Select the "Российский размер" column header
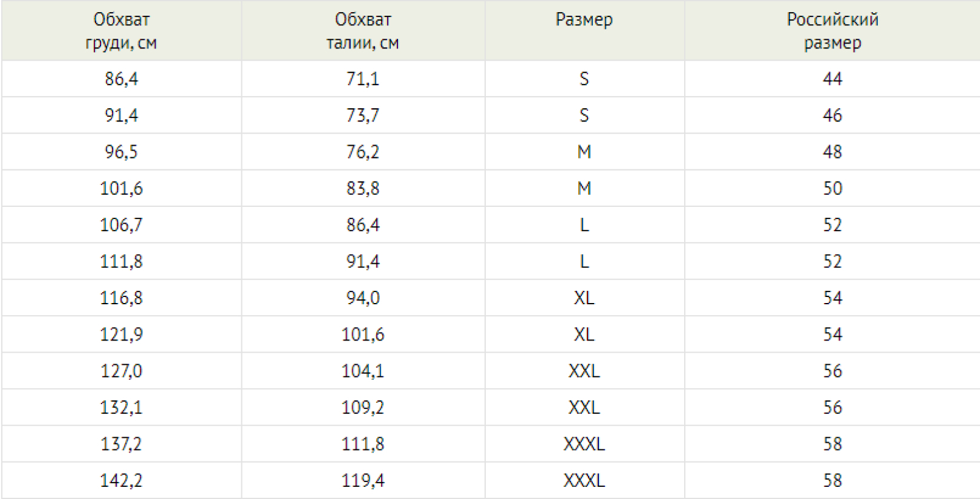This screenshot has width=980, height=499. [832, 31]
